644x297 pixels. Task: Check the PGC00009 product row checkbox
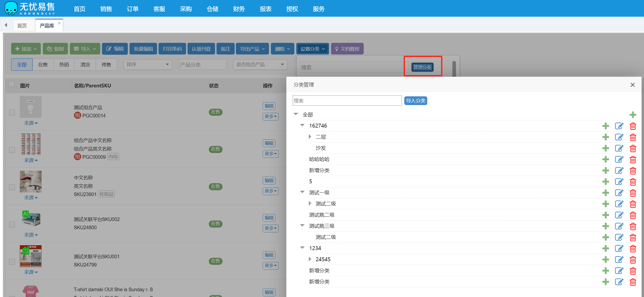click(x=12, y=150)
